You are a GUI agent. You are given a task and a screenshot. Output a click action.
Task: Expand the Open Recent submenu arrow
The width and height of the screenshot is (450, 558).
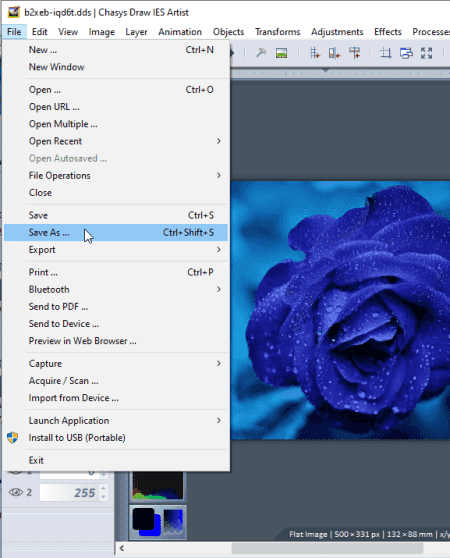point(219,141)
